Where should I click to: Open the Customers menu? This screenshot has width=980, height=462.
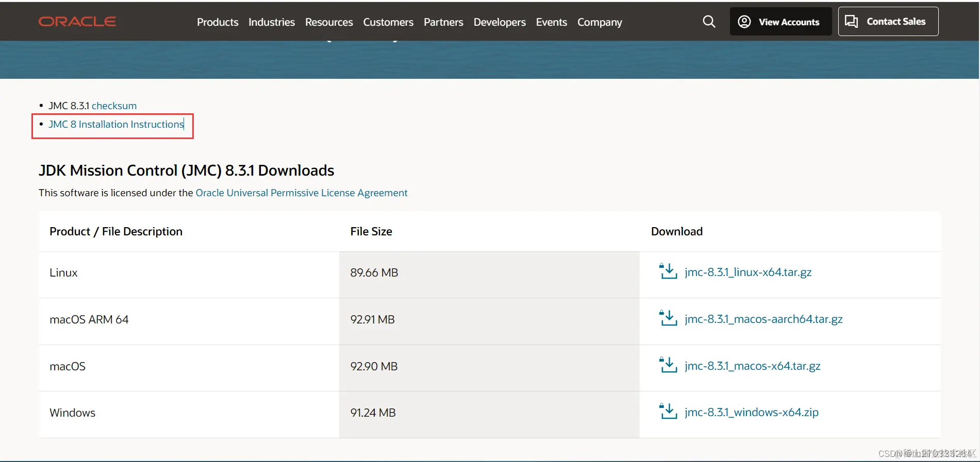388,22
